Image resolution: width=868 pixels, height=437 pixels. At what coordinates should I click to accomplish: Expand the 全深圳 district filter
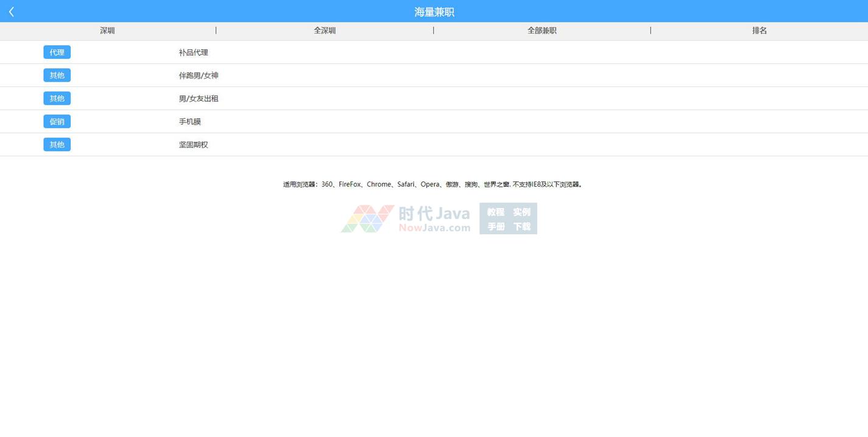point(325,30)
